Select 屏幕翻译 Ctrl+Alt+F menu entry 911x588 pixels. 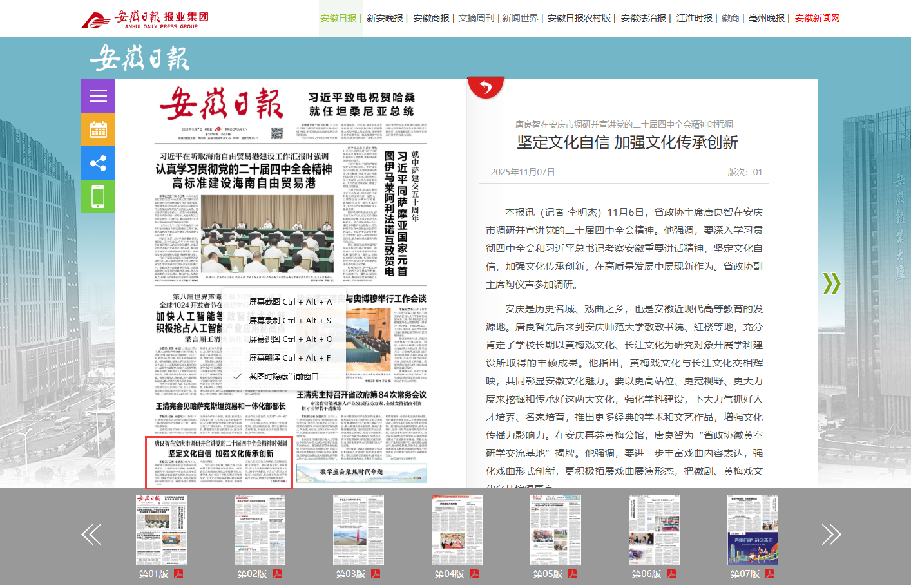point(290,357)
